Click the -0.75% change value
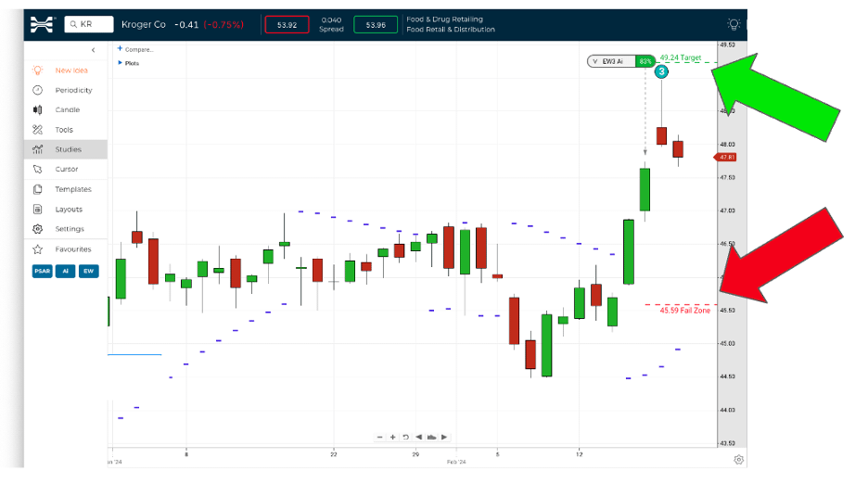 [x=223, y=24]
